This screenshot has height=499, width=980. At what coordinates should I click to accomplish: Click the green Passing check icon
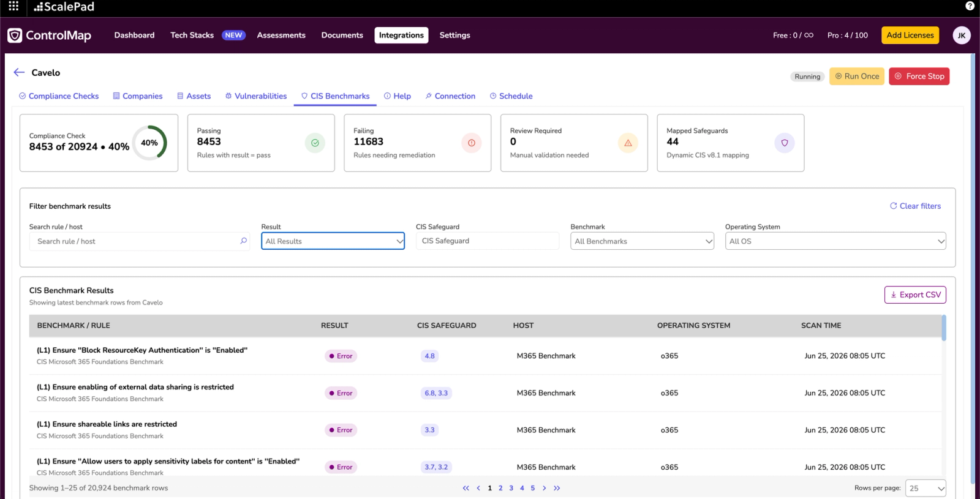pyautogui.click(x=315, y=143)
